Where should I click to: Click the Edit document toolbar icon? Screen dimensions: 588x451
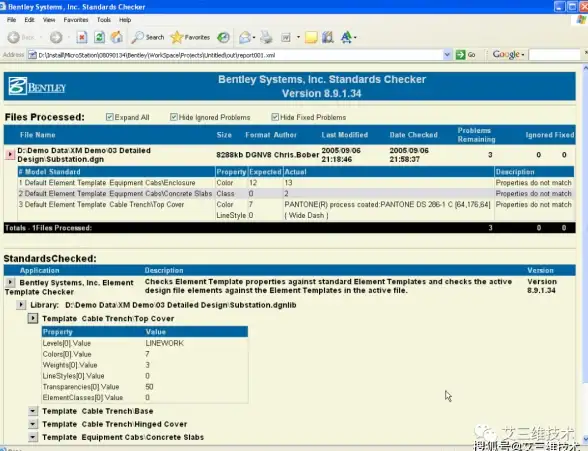tap(286, 37)
